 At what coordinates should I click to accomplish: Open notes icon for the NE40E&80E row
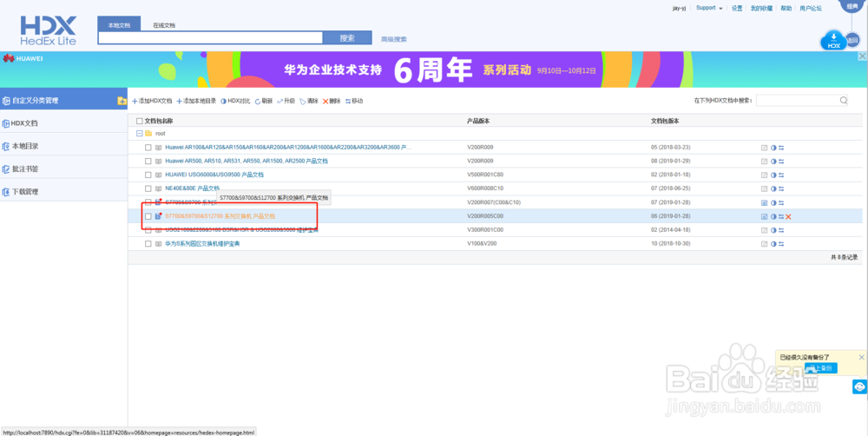[x=765, y=189]
